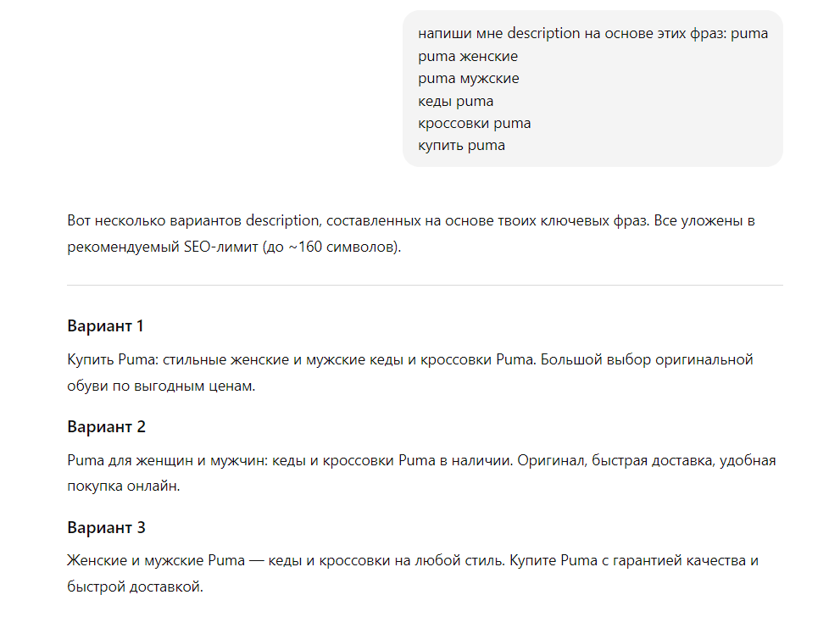The width and height of the screenshot is (840, 617).
Task: Click the horizontal divider line below intro
Action: coord(424,286)
